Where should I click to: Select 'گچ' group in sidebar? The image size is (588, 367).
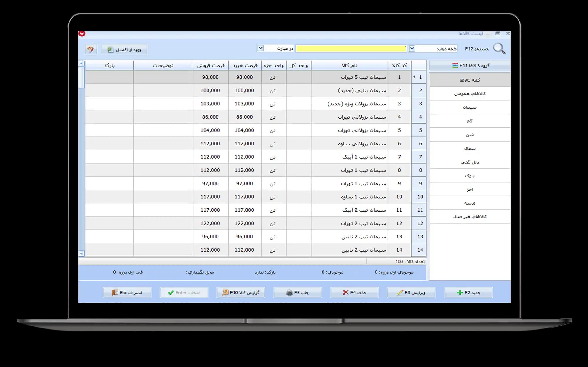click(470, 121)
